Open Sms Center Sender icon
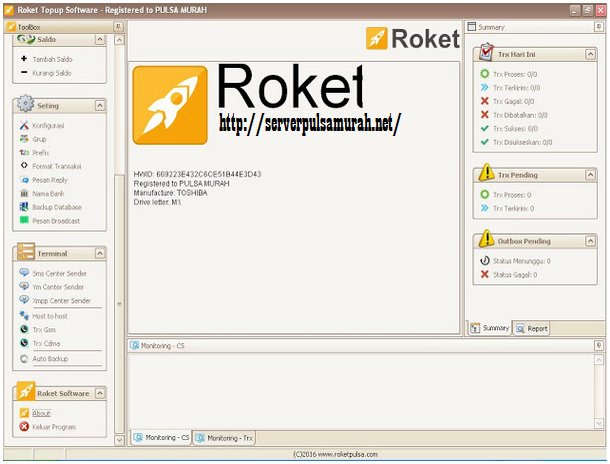The height and width of the screenshot is (464, 610). point(24,273)
